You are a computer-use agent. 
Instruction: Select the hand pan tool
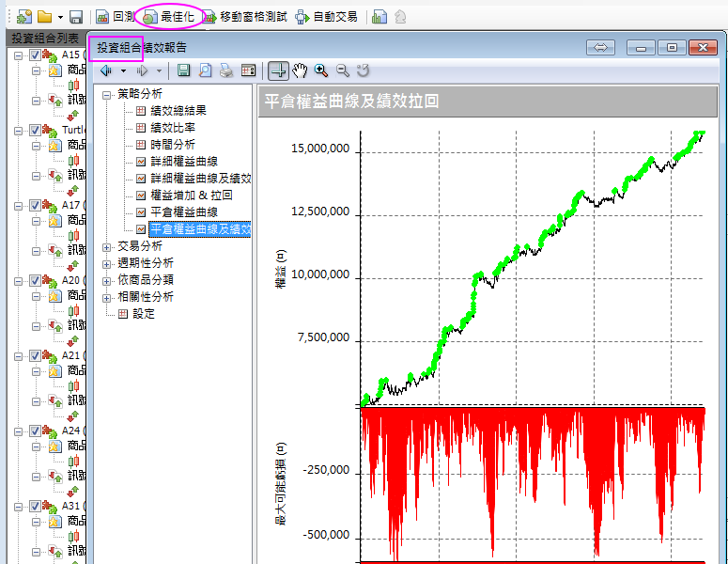300,70
